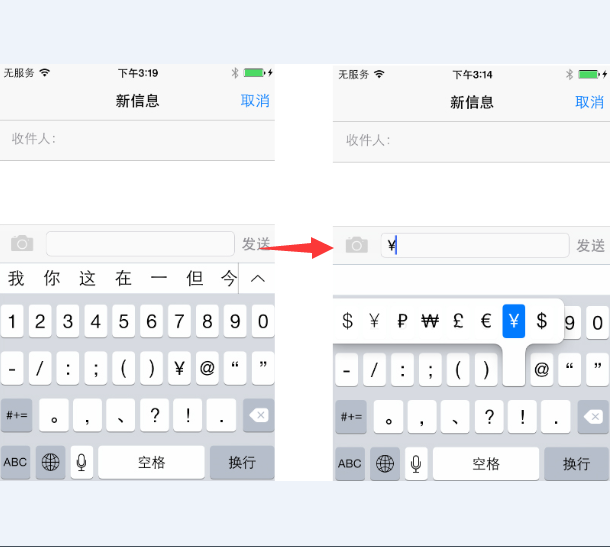Viewport: 610px width, 547px height.
Task: Tap 取消 in left screen header
Action: click(x=255, y=101)
